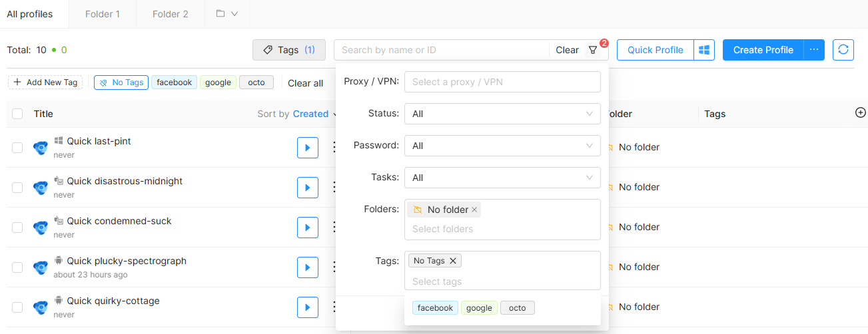Open the Proxy / VPN selector
The image size is (868, 334).
coord(502,82)
